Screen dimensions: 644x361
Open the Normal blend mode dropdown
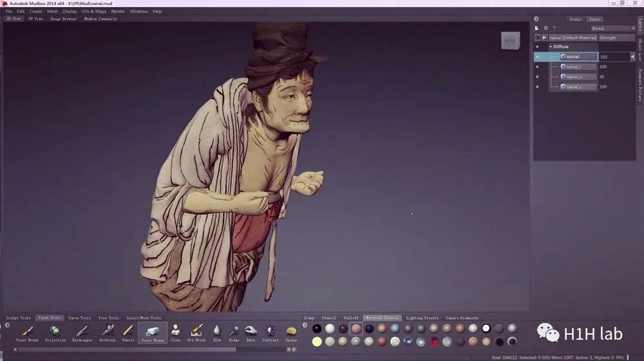pyautogui.click(x=612, y=28)
